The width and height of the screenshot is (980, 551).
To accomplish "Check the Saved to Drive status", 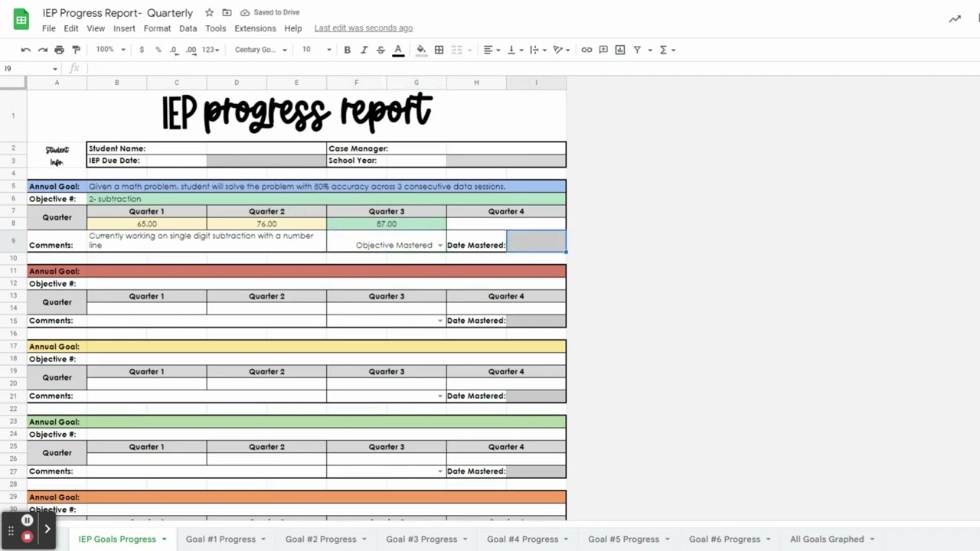I will pyautogui.click(x=269, y=13).
